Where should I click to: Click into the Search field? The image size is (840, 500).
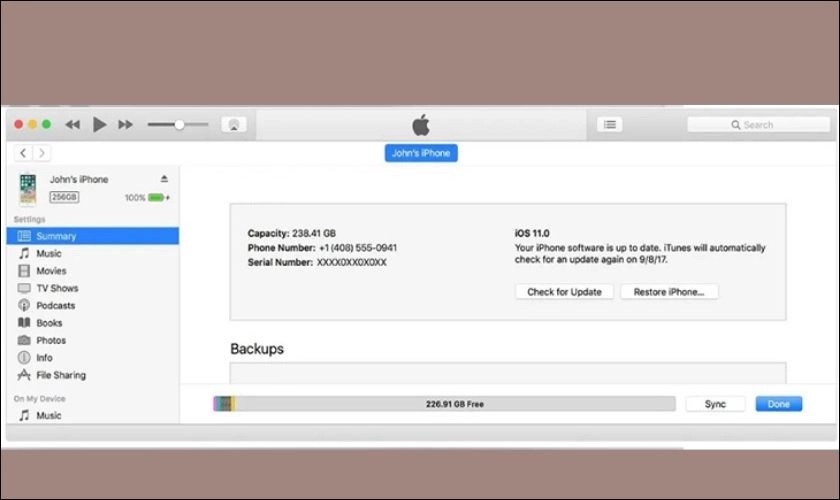click(x=758, y=125)
